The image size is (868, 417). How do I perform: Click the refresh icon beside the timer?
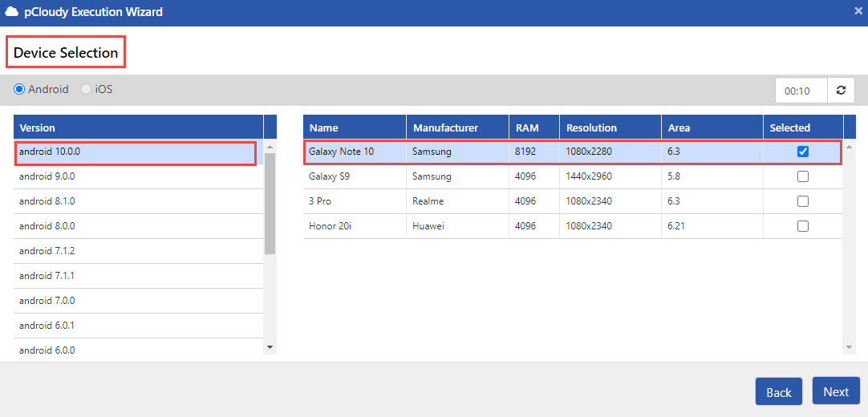[841, 91]
